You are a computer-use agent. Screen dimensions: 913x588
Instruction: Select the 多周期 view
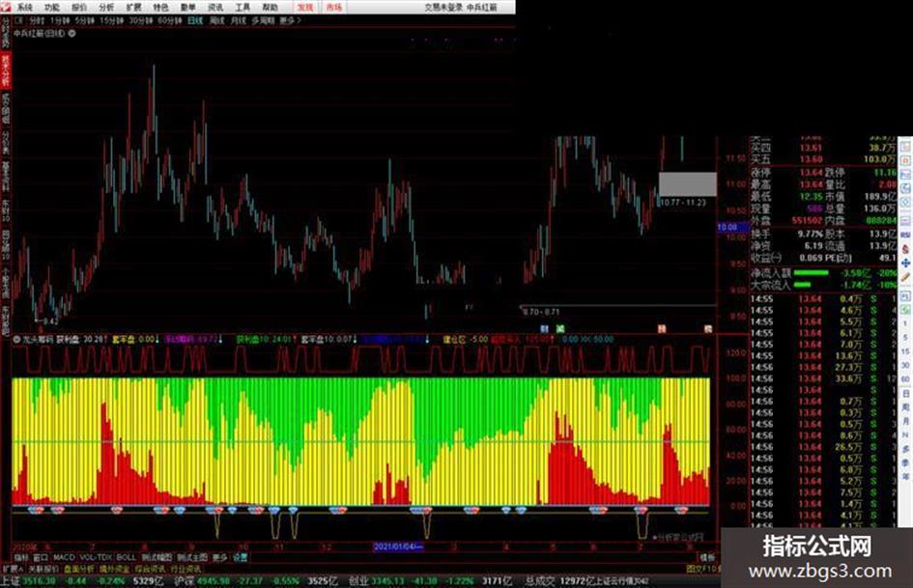[x=263, y=20]
